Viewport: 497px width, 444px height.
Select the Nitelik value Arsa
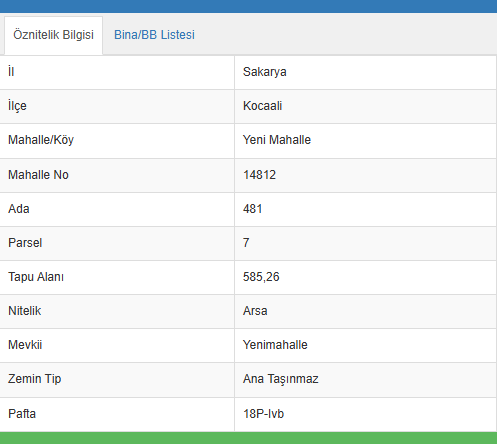(255, 311)
